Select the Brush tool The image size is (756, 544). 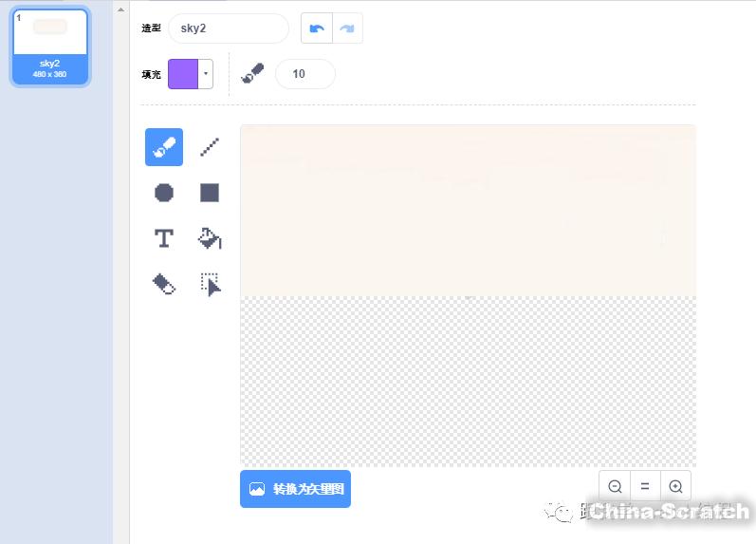pyautogui.click(x=164, y=147)
